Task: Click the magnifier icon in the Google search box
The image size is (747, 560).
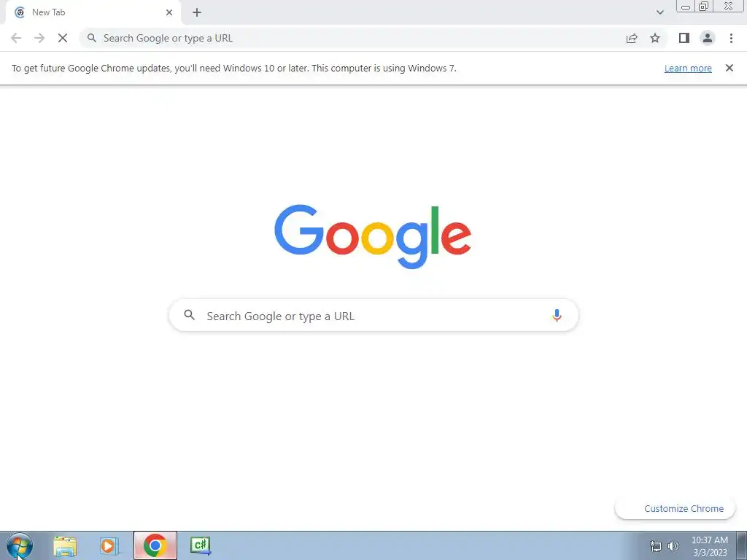Action: 189,315
